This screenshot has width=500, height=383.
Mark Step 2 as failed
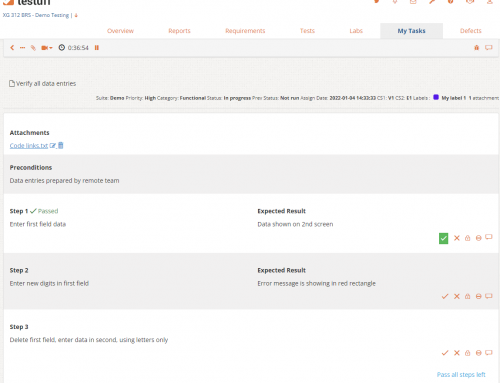[457, 296]
